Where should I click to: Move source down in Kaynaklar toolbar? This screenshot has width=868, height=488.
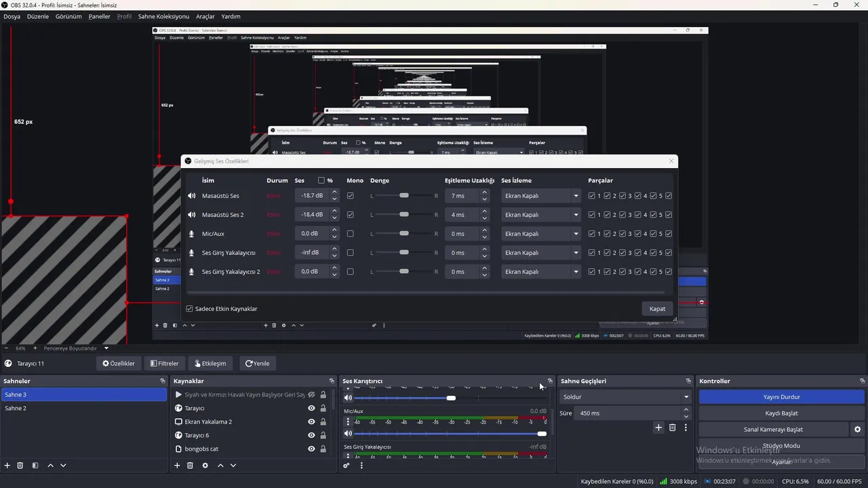pos(233,466)
